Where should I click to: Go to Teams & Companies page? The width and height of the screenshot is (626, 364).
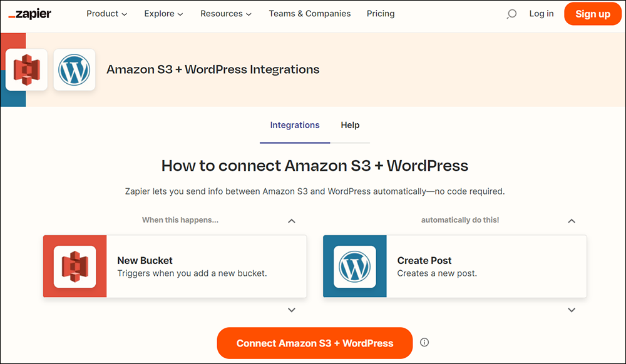(310, 14)
